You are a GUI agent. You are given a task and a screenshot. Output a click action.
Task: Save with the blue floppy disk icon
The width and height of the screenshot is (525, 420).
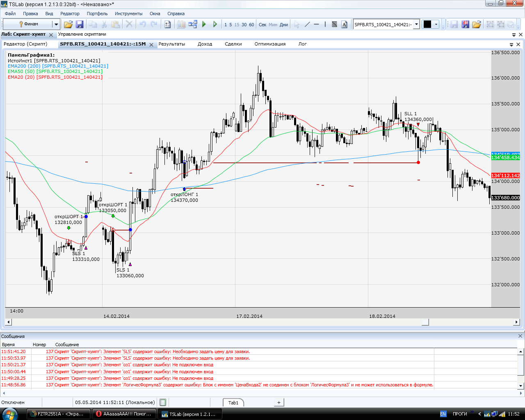pos(80,25)
